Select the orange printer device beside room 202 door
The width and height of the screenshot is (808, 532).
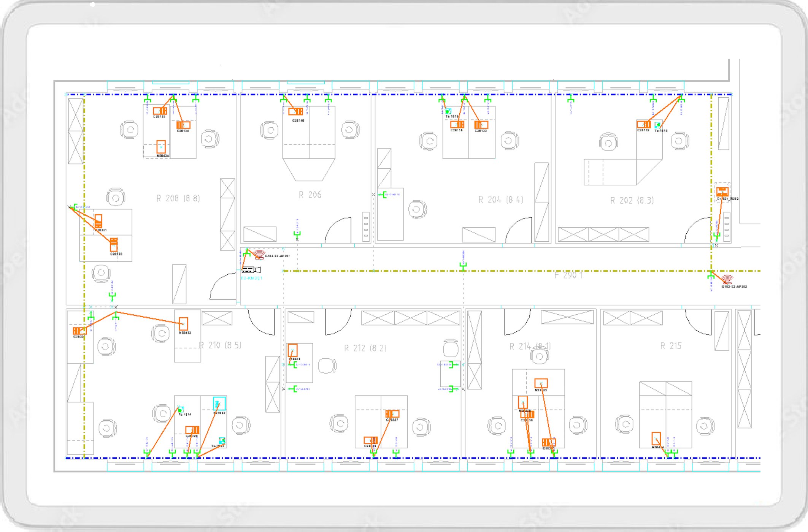[x=722, y=191]
